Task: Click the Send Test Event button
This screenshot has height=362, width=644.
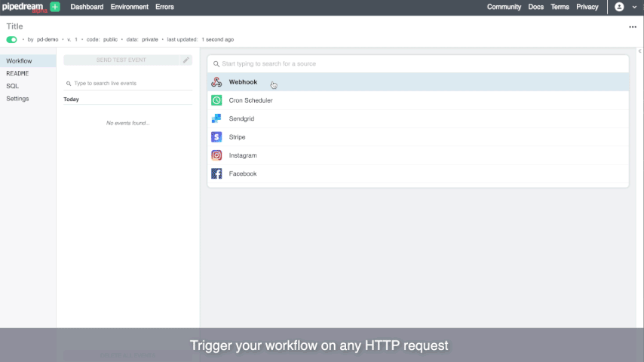Action: pos(121,60)
